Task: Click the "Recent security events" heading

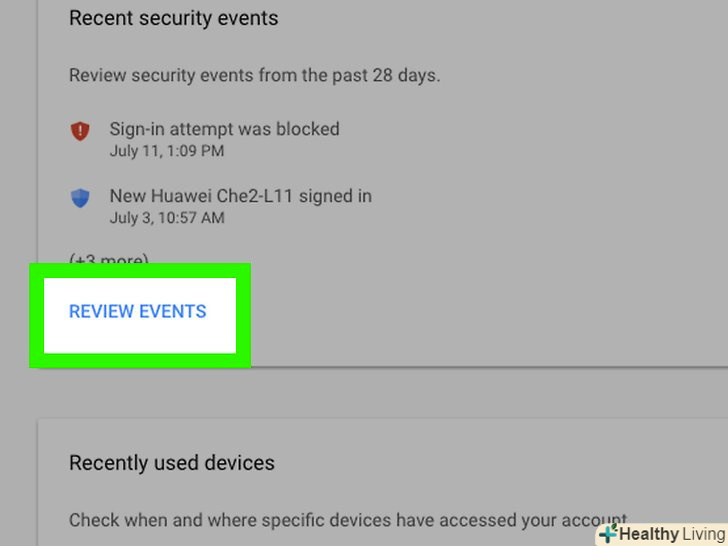Action: [x=173, y=18]
